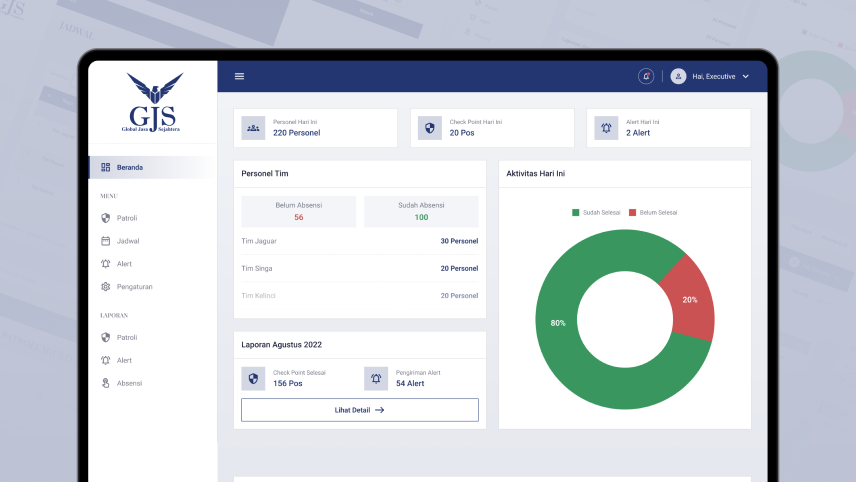Click the Absensi person icon
This screenshot has width=856, height=482.
(105, 383)
